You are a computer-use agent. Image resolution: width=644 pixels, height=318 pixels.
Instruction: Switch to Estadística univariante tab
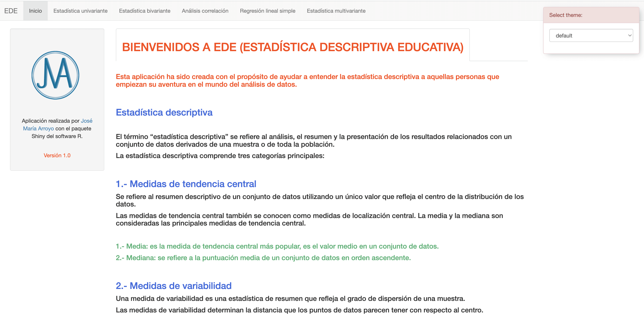(x=80, y=11)
